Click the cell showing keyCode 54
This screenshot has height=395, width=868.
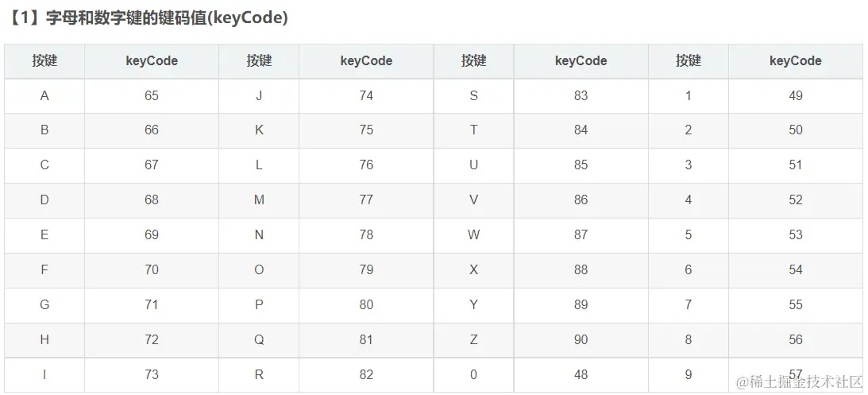point(796,269)
